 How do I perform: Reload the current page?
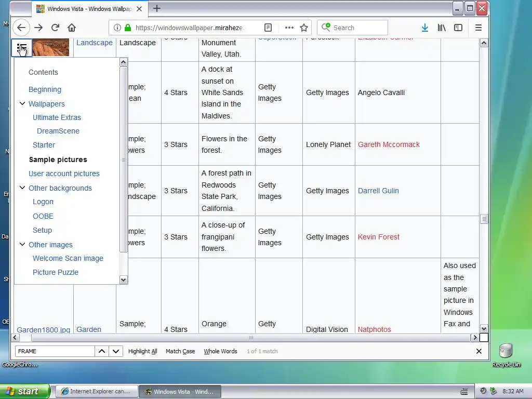(55, 28)
